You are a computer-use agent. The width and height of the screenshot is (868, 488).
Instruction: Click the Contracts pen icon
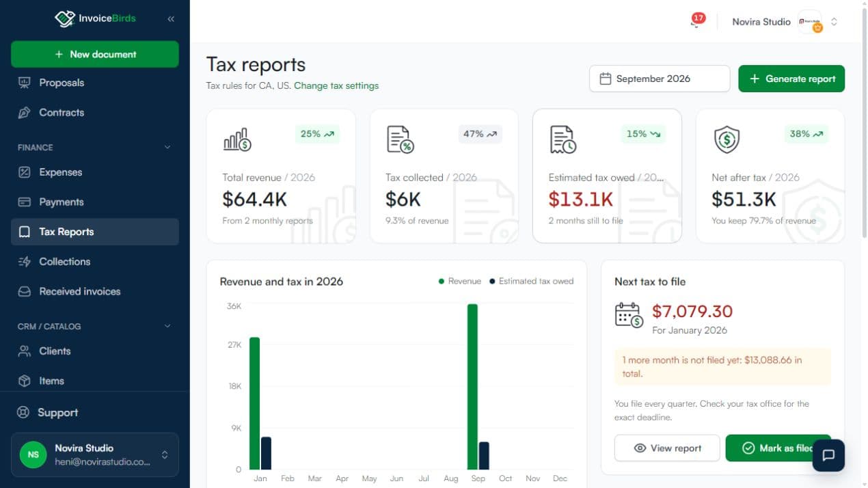25,113
